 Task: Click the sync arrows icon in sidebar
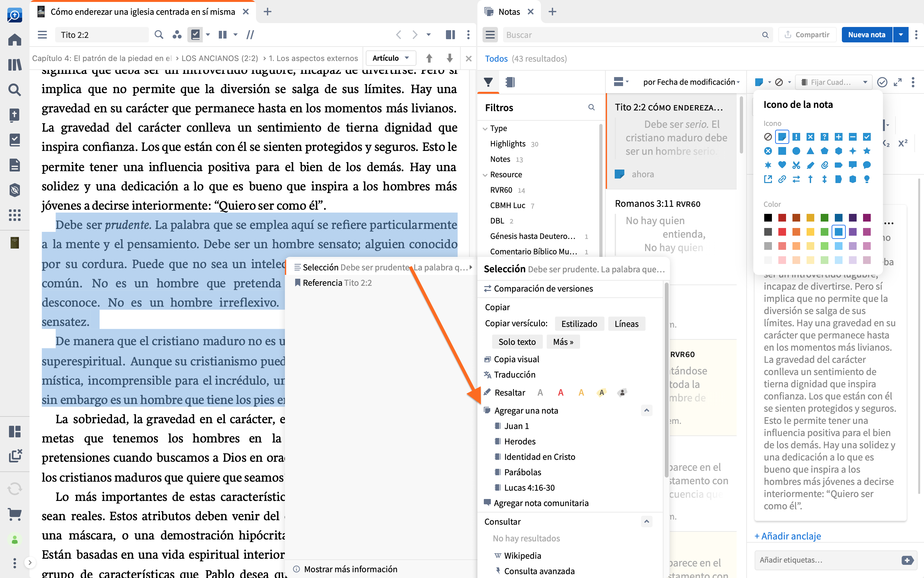click(x=14, y=489)
